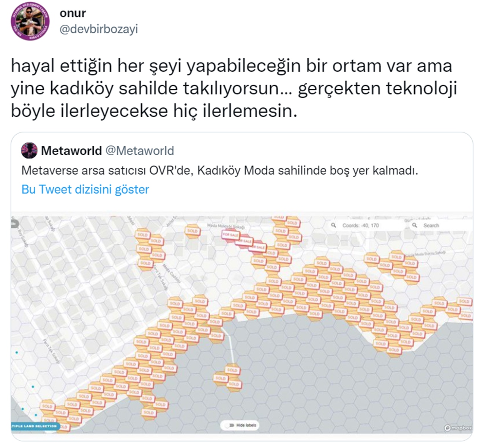Open the quoted tweet text about OVR
Image resolution: width=486 pixels, height=448 pixels.
click(219, 170)
